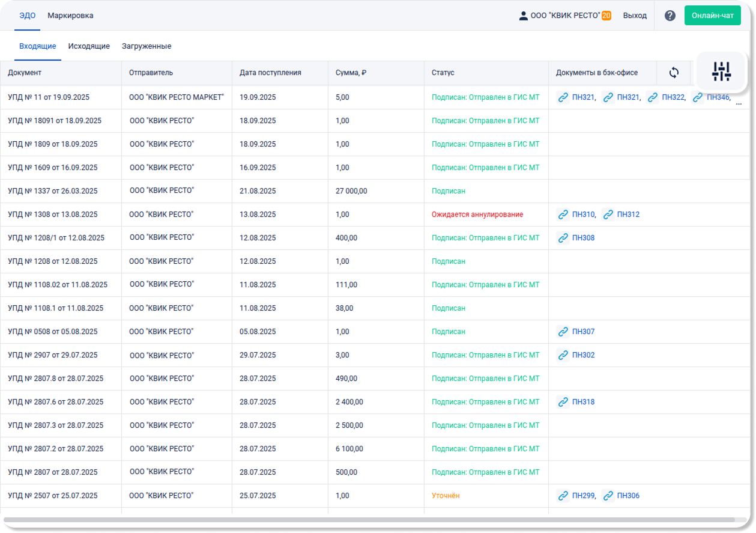The height and width of the screenshot is (533, 756).
Task: Open linked document ПН310
Action: 583,215
